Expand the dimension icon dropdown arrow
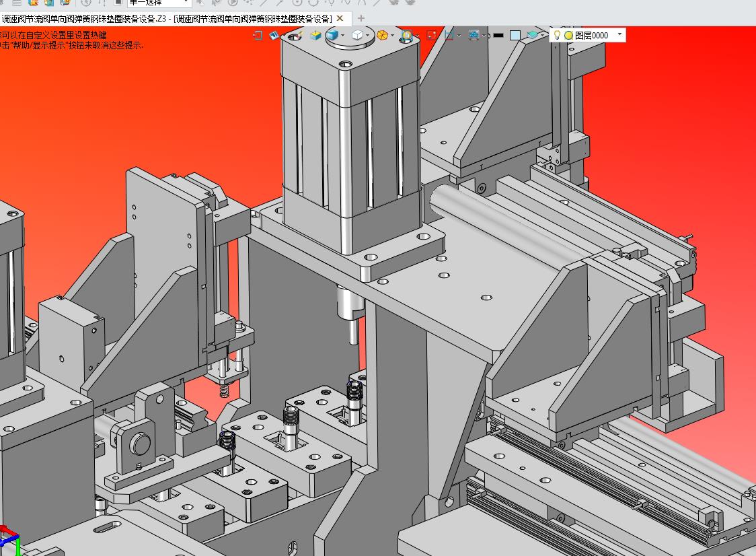 coord(459,36)
